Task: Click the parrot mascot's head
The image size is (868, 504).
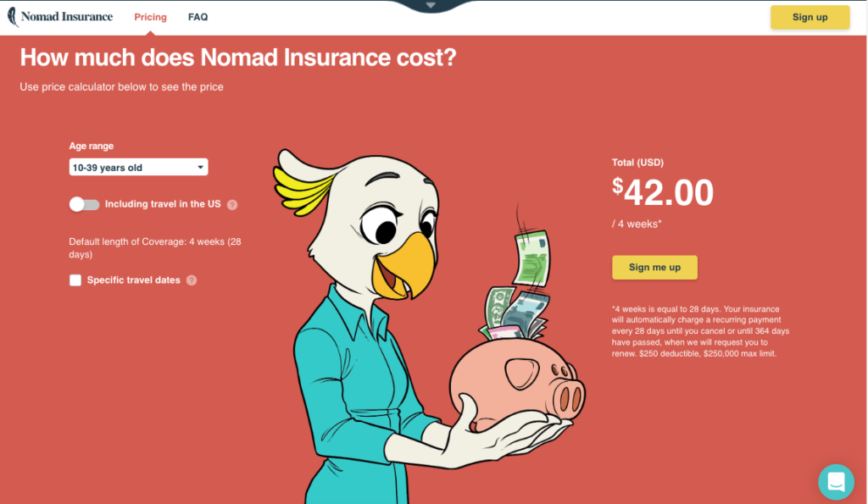Action: [x=359, y=221]
